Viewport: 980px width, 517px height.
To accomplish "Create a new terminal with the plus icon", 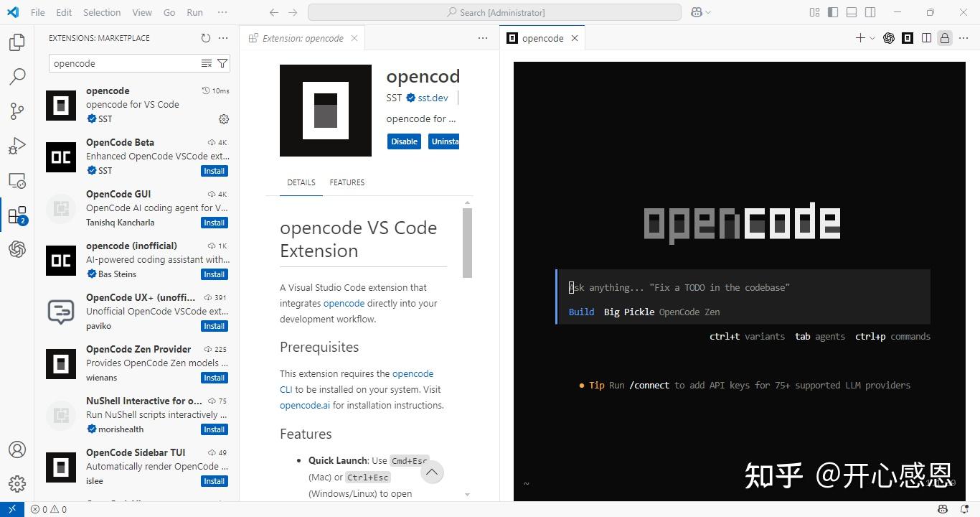I will [x=859, y=38].
